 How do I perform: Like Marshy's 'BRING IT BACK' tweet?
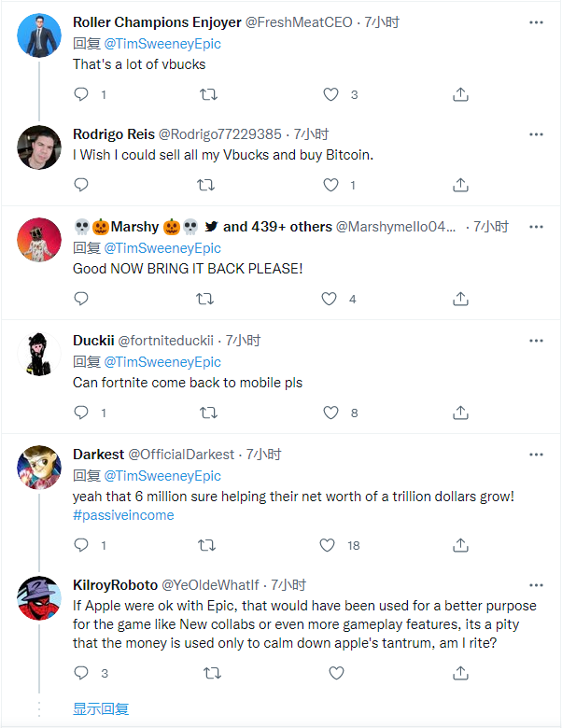pos(329,299)
